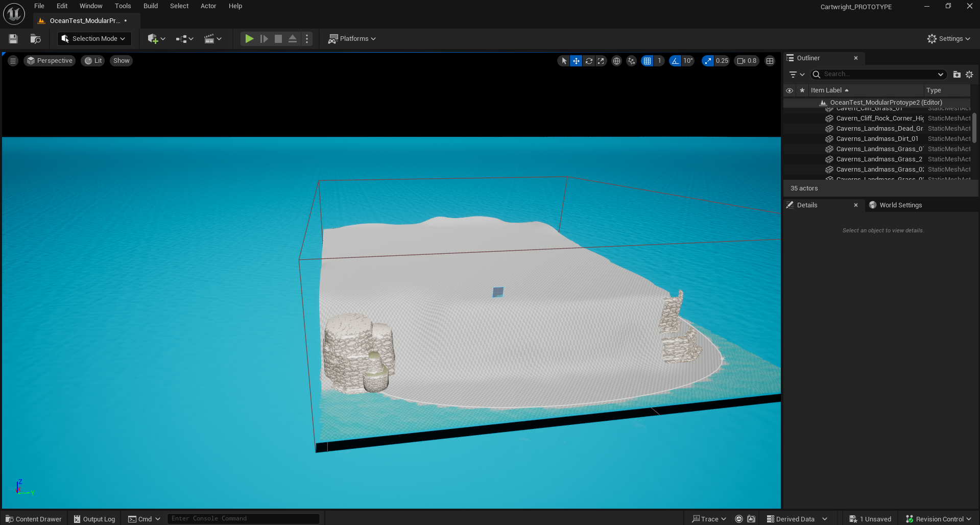This screenshot has width=980, height=525.
Task: Sort Outliner by Type column
Action: coord(947,90)
